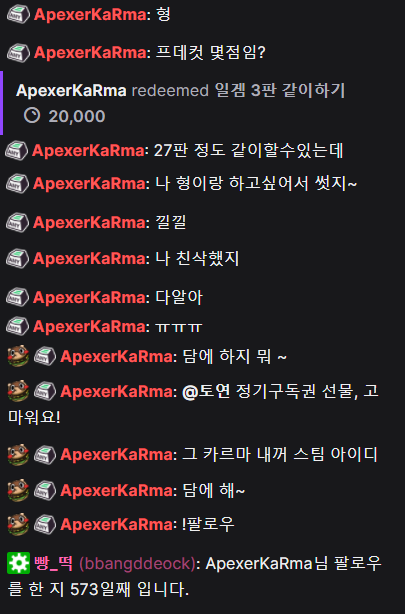Click the username on '나 친삭했지' message
Viewport: 405px width, 614px height.
click(89, 258)
